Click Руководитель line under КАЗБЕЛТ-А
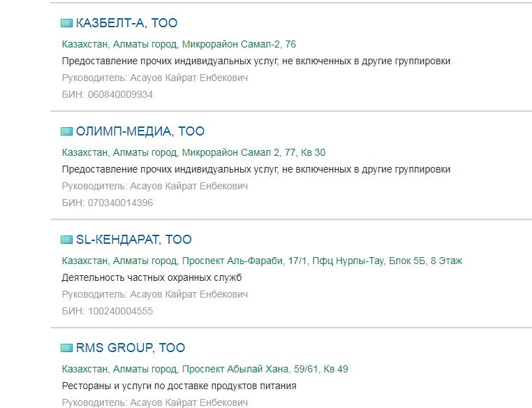This screenshot has height=408, width=532. (x=154, y=78)
